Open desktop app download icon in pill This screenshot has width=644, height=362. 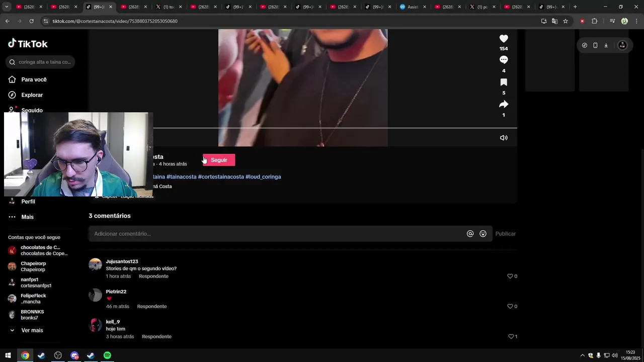click(606, 45)
